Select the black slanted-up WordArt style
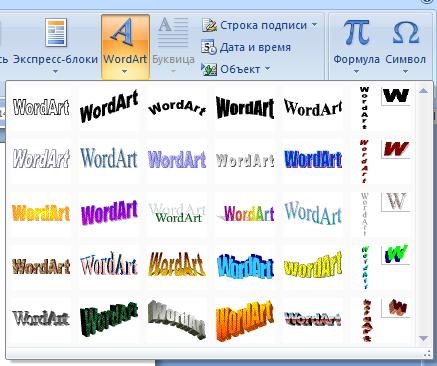Viewport: 437px width, 366px height. pos(109,108)
